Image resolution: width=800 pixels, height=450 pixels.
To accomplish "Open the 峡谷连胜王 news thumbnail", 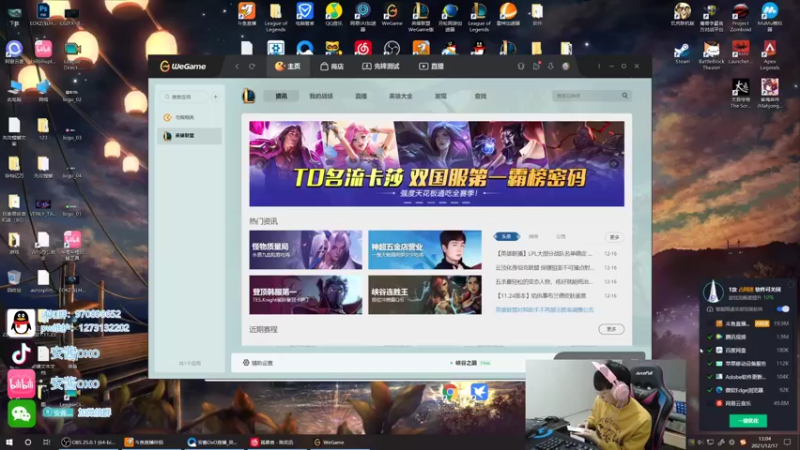I will point(425,295).
